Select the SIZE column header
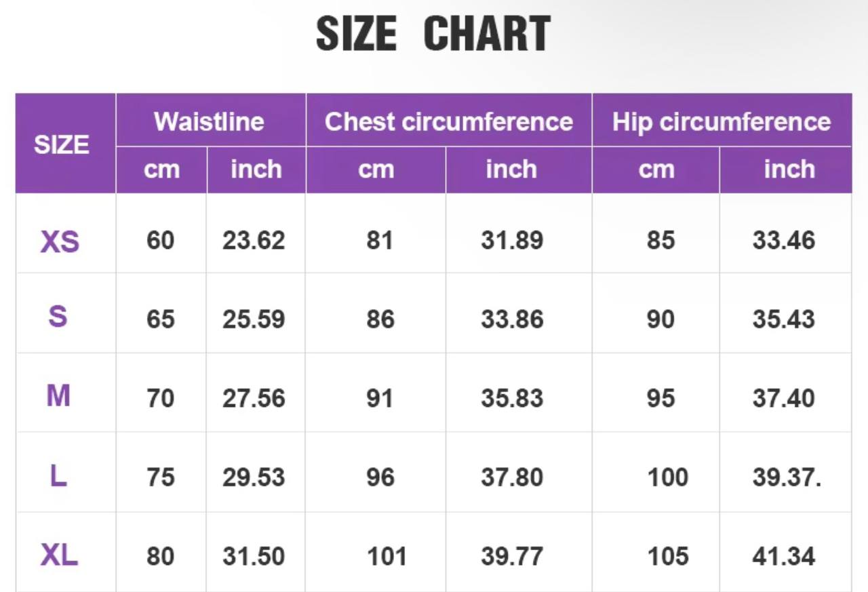The image size is (868, 592). pos(62,144)
